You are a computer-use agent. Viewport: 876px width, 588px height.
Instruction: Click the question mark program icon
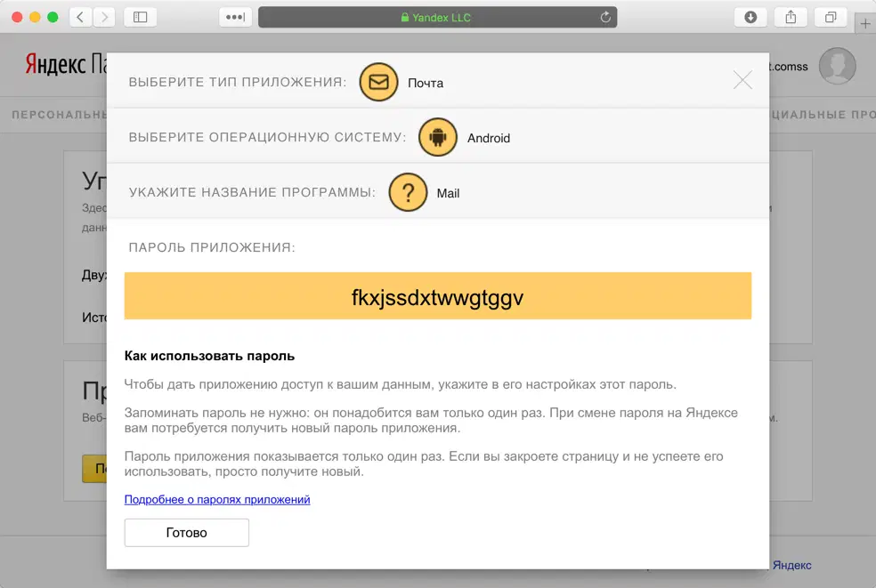coord(408,192)
